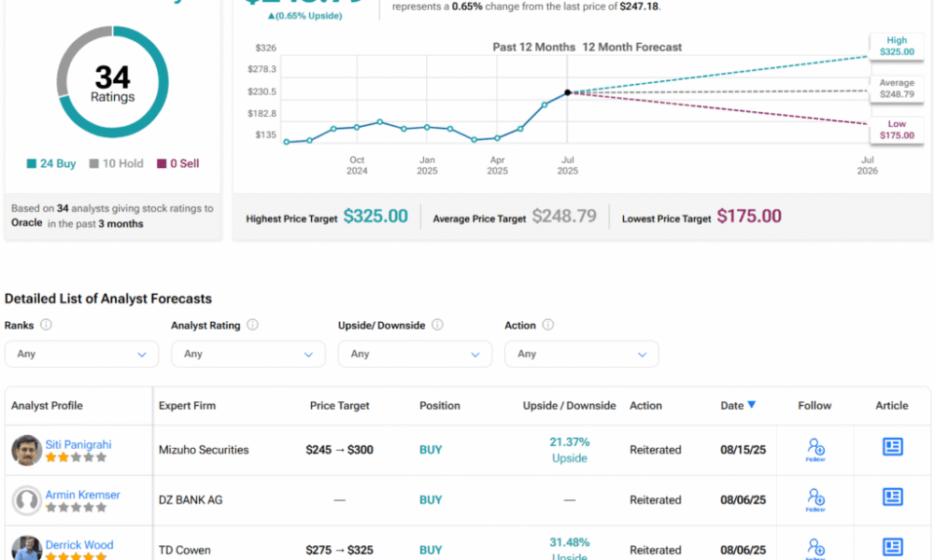934x560 pixels.
Task: Click the Average $248.79 forecast label
Action: (x=897, y=89)
